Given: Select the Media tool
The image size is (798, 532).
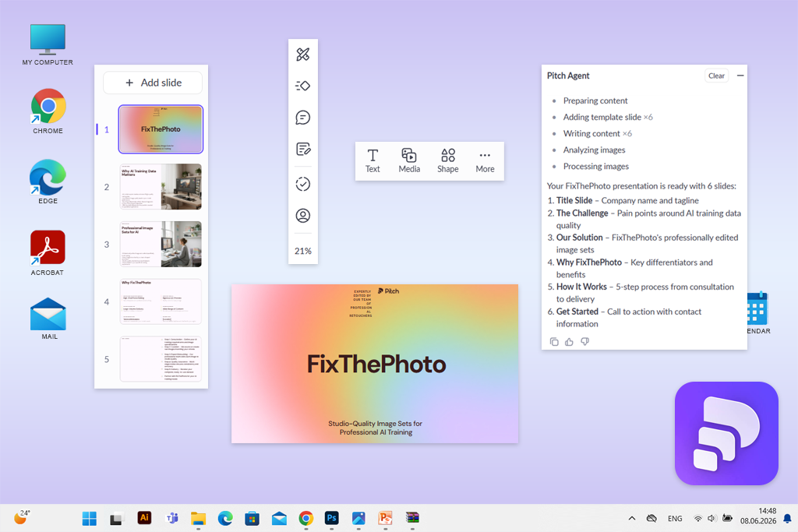Looking at the screenshot, I should tap(409, 160).
